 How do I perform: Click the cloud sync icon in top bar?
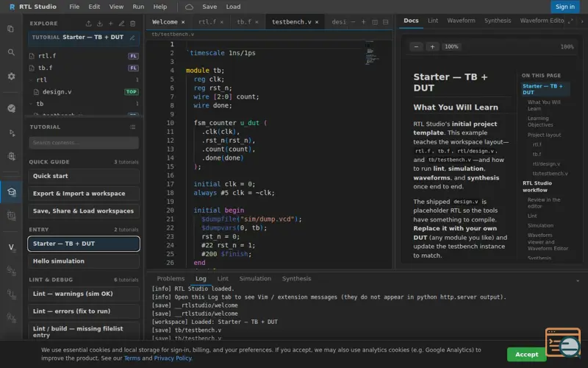190,7
